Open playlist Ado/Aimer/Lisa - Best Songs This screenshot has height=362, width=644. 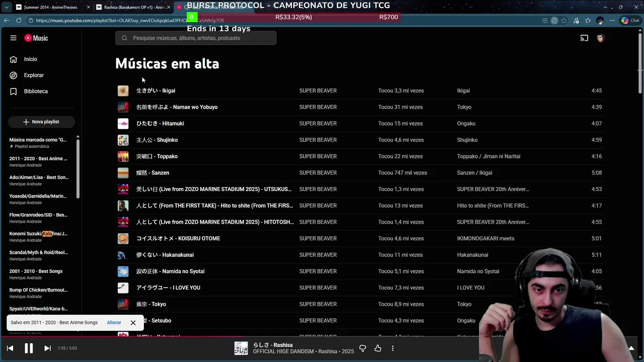(x=39, y=180)
